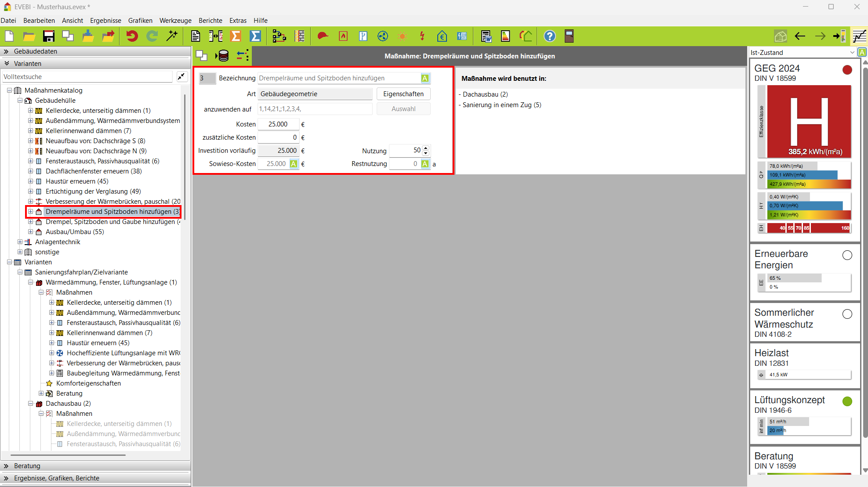Toggle the green A beside Bezeichnung field
This screenshot has width=868, height=487.
click(425, 78)
